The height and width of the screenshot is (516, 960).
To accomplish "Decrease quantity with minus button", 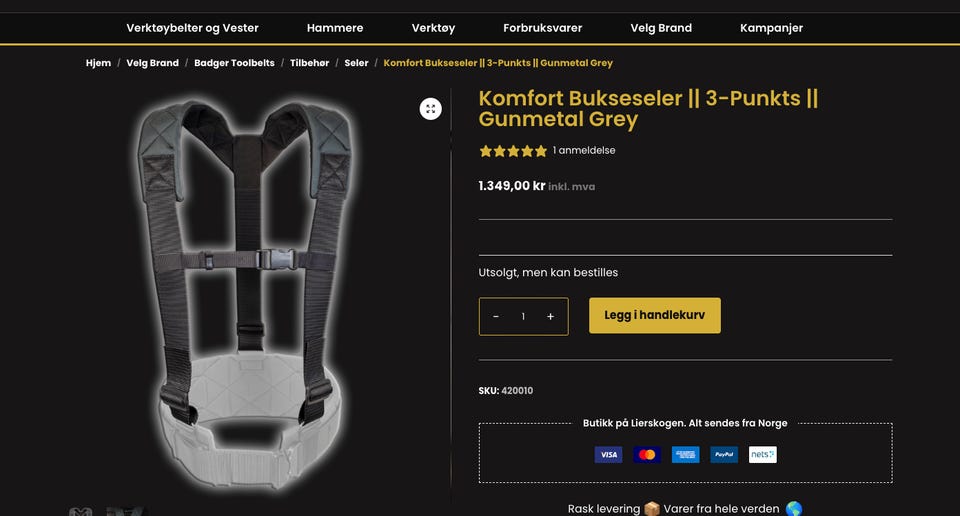I will [496, 316].
